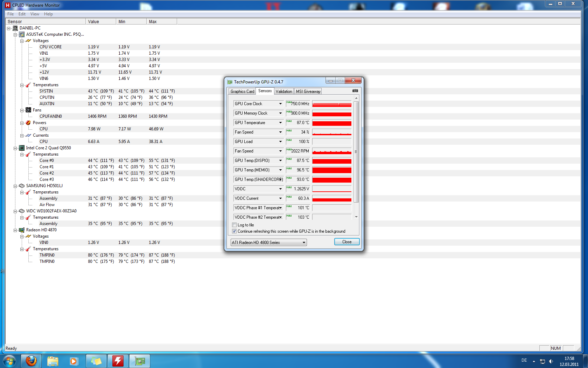Collapse the Radeon HD 4870 node

tap(15, 230)
